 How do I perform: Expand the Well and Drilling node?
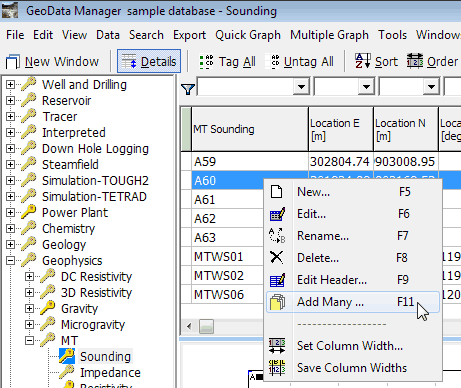coord(10,85)
